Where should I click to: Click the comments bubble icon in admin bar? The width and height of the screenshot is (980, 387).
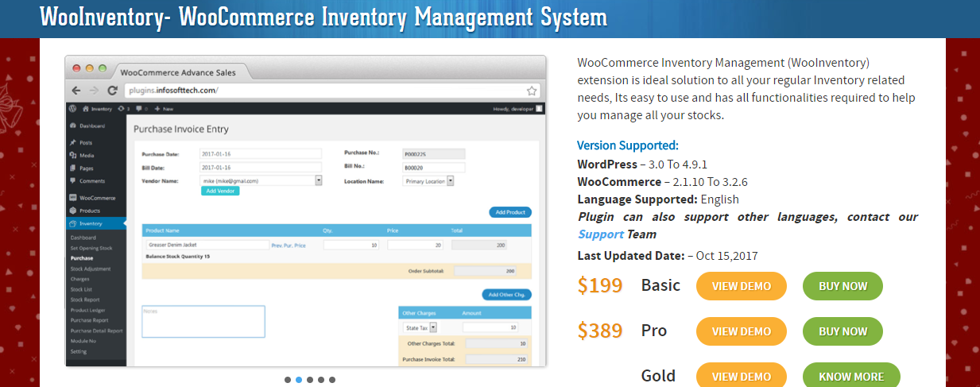pyautogui.click(x=138, y=108)
